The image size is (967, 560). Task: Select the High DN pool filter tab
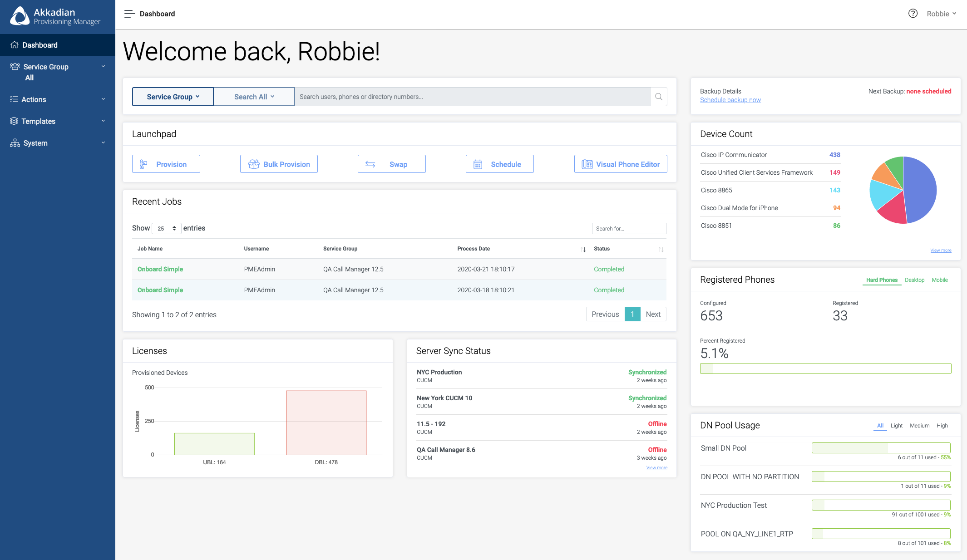pos(942,426)
